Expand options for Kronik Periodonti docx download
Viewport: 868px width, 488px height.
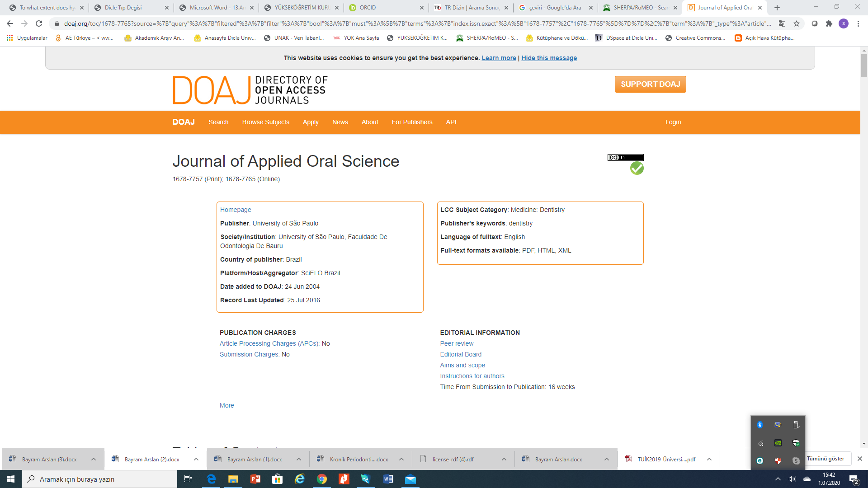[x=401, y=459]
